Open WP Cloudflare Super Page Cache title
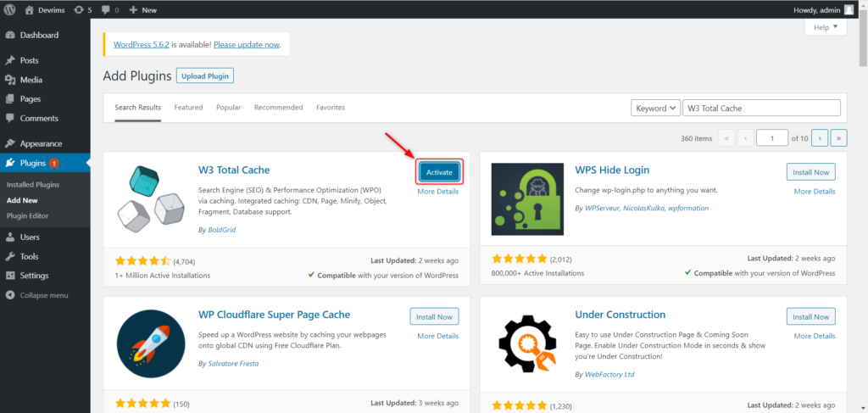This screenshot has width=868, height=413. pyautogui.click(x=274, y=315)
